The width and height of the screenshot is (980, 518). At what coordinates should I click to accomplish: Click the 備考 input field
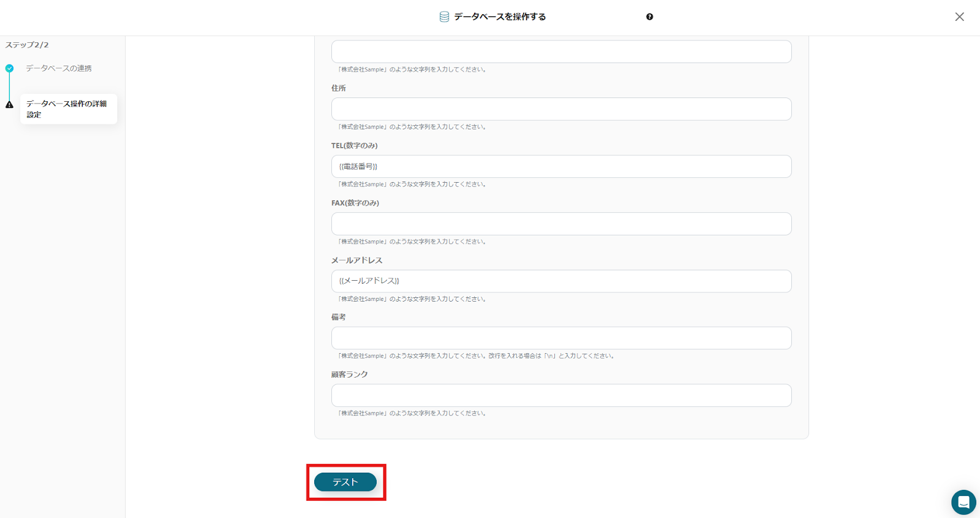(x=561, y=338)
